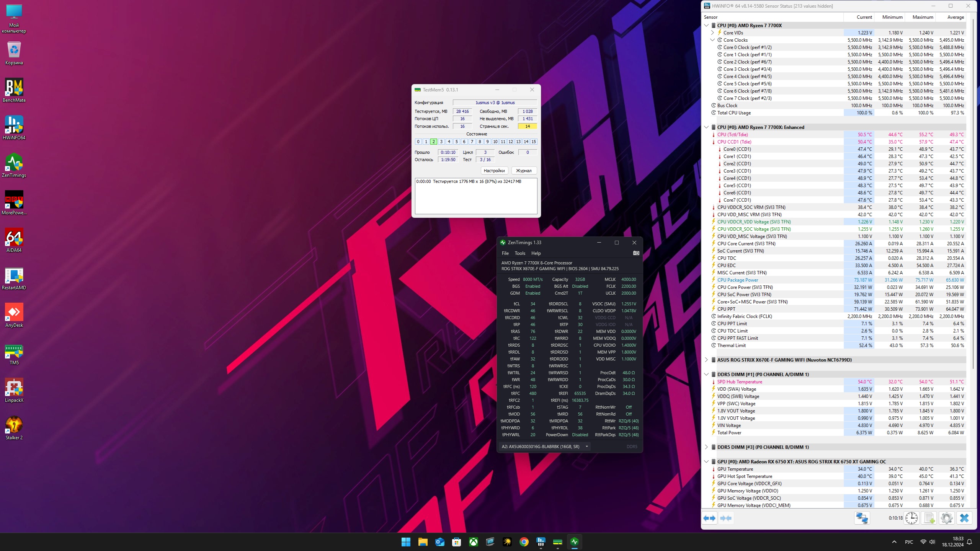Click thread state box number 0

pos(418,142)
